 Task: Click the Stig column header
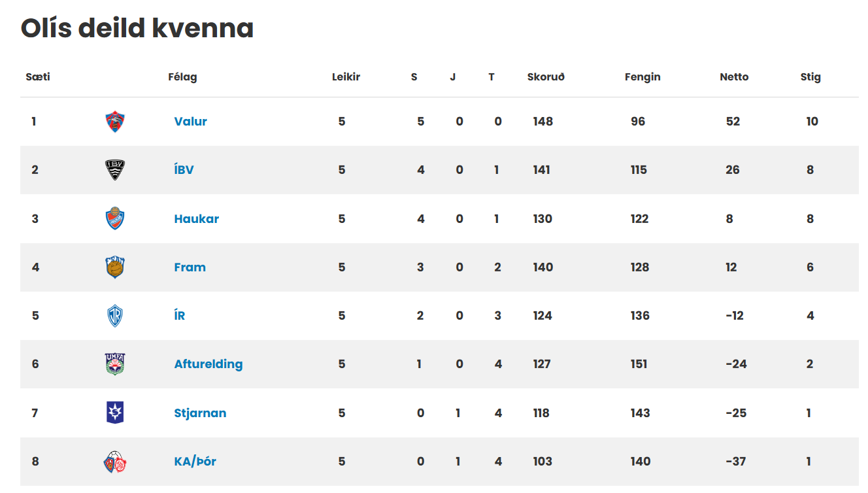coord(810,77)
